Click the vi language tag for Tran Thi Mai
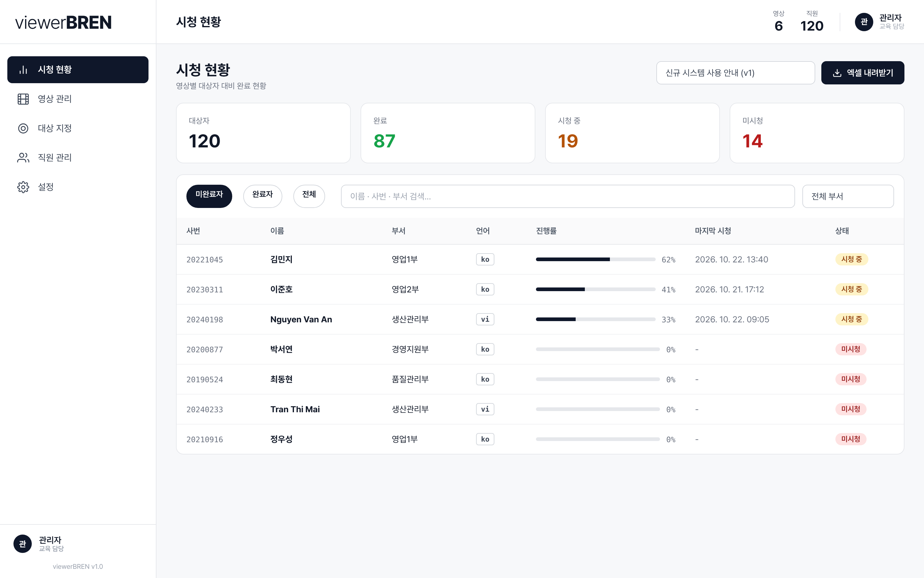Screen dimensions: 924x578 (x=485, y=409)
